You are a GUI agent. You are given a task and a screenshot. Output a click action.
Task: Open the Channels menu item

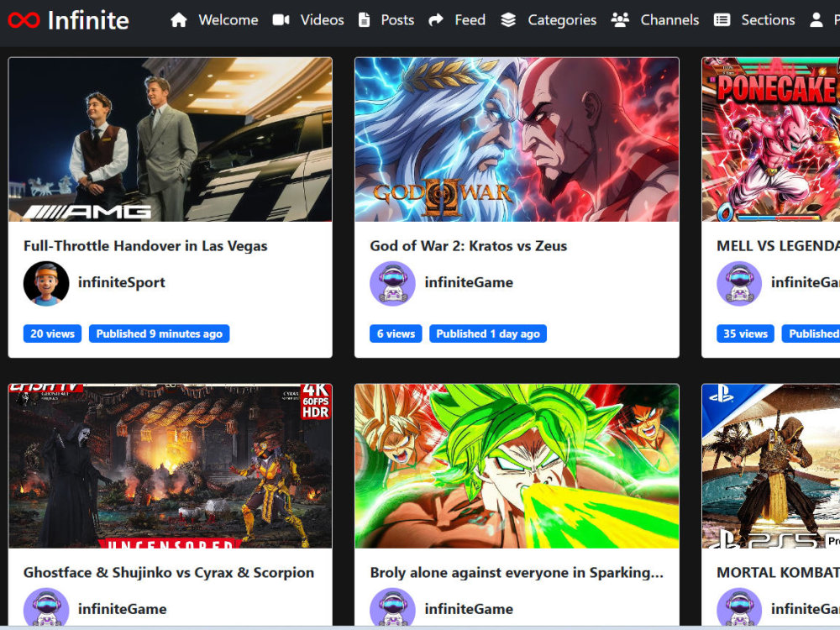669,20
